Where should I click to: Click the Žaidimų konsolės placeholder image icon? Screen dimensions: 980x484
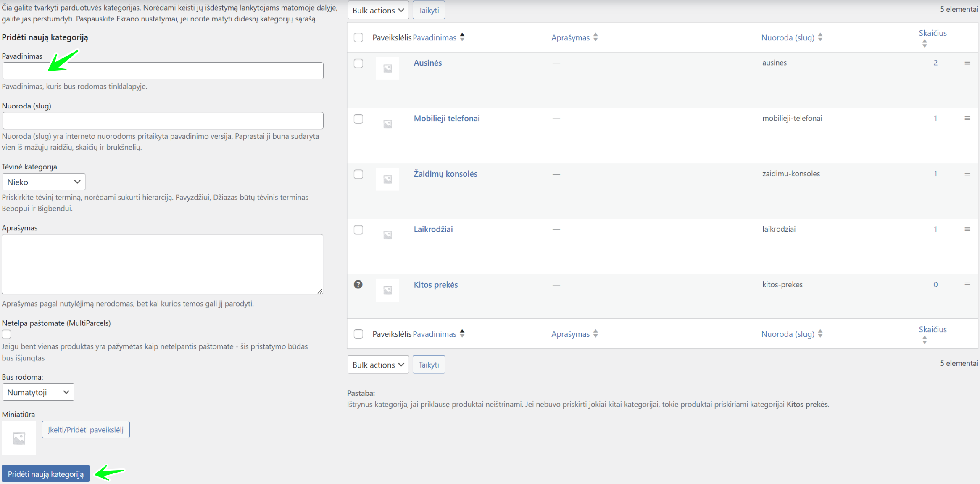click(x=387, y=180)
